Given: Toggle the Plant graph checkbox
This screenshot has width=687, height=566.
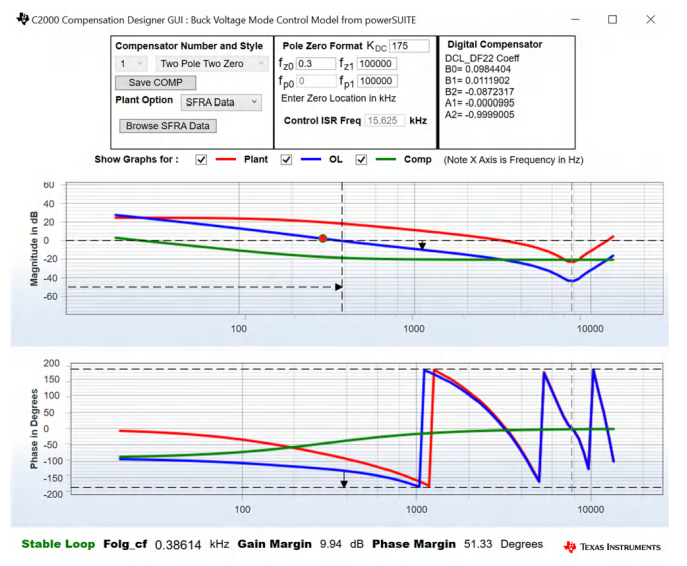Looking at the screenshot, I should point(201,159).
